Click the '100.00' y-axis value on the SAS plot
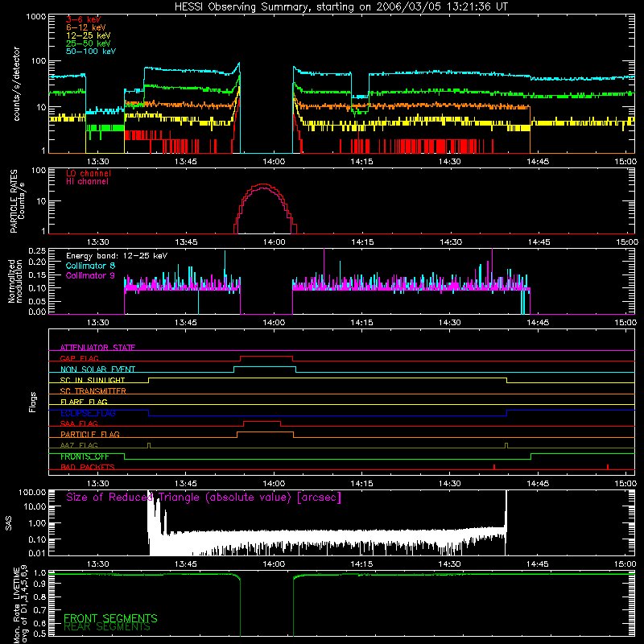This screenshot has width=644, height=644. 32,493
